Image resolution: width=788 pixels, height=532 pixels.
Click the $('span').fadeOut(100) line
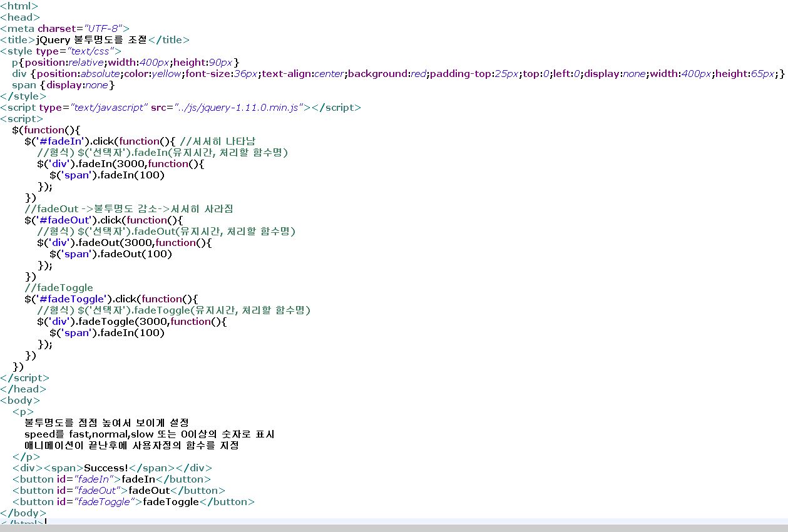(x=111, y=253)
